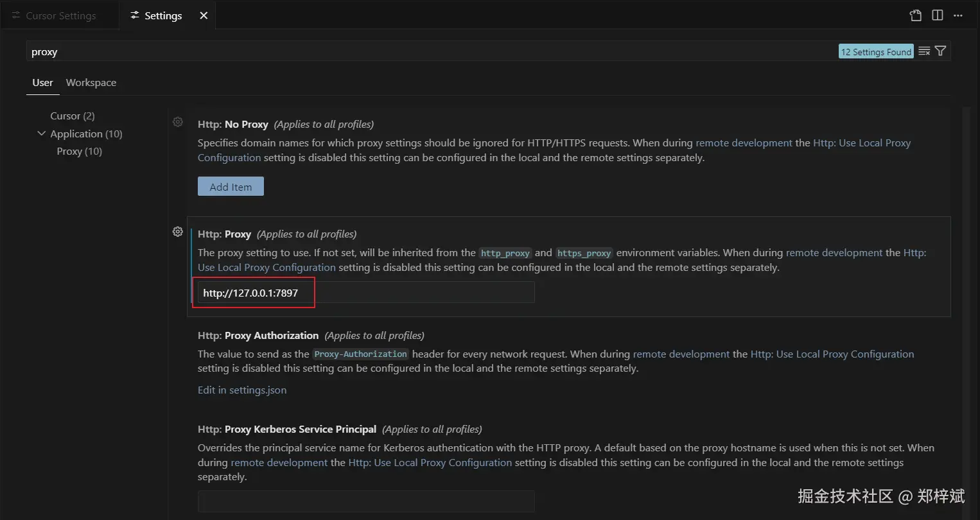This screenshot has height=520, width=980.
Task: Click the Proxy Kerberos Service Principal field
Action: pyautogui.click(x=366, y=501)
